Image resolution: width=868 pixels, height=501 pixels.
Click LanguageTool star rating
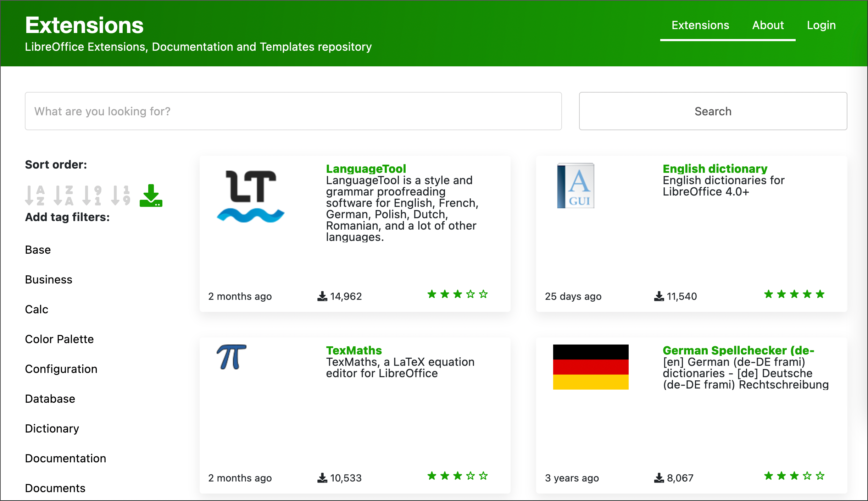[x=457, y=294]
